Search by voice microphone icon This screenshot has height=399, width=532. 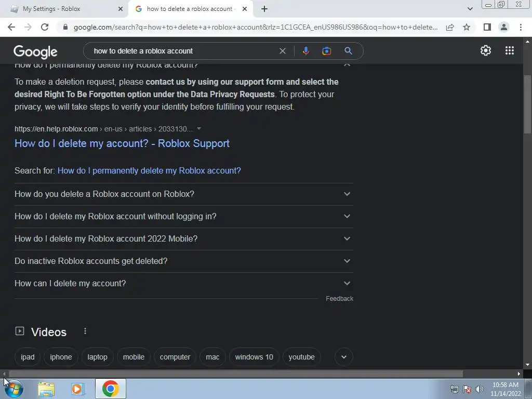(305, 51)
